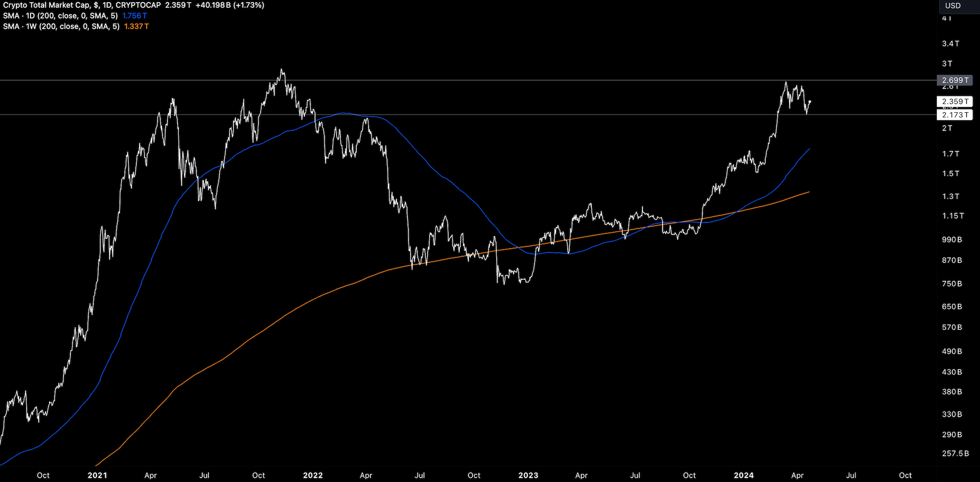Image resolution: width=980 pixels, height=482 pixels.
Task: Click the orange 1.337T SMA value
Action: click(136, 26)
